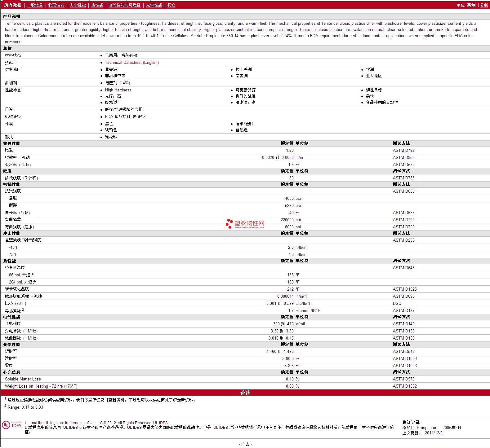490x448 pixels.
Task: Click the www.sujiaowuxing.com watermark text
Action: tap(249, 227)
